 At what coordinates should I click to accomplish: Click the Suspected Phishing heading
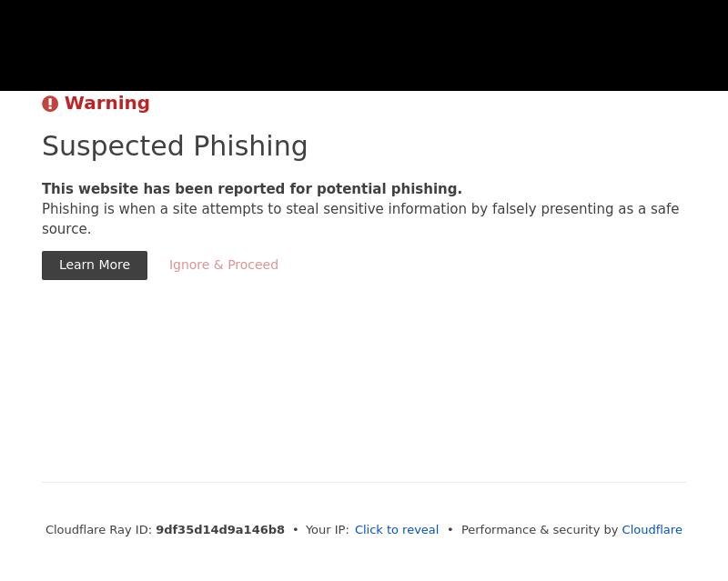click(x=175, y=146)
